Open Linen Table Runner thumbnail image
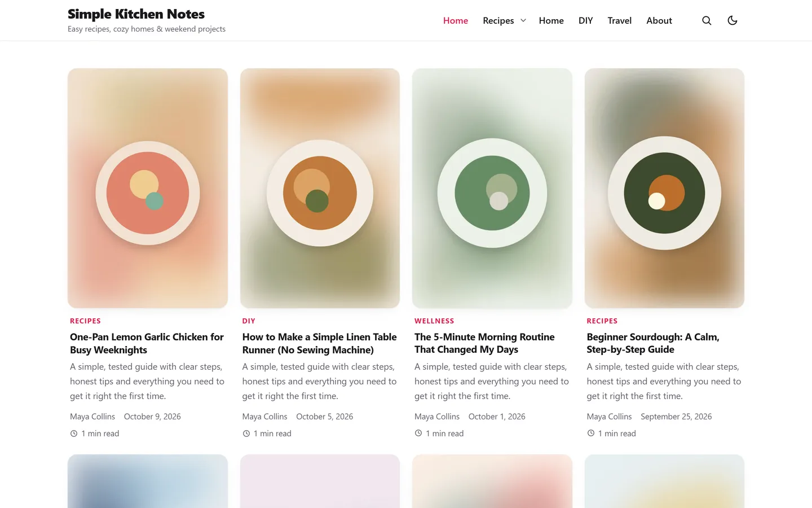812x508 pixels. 320,188
